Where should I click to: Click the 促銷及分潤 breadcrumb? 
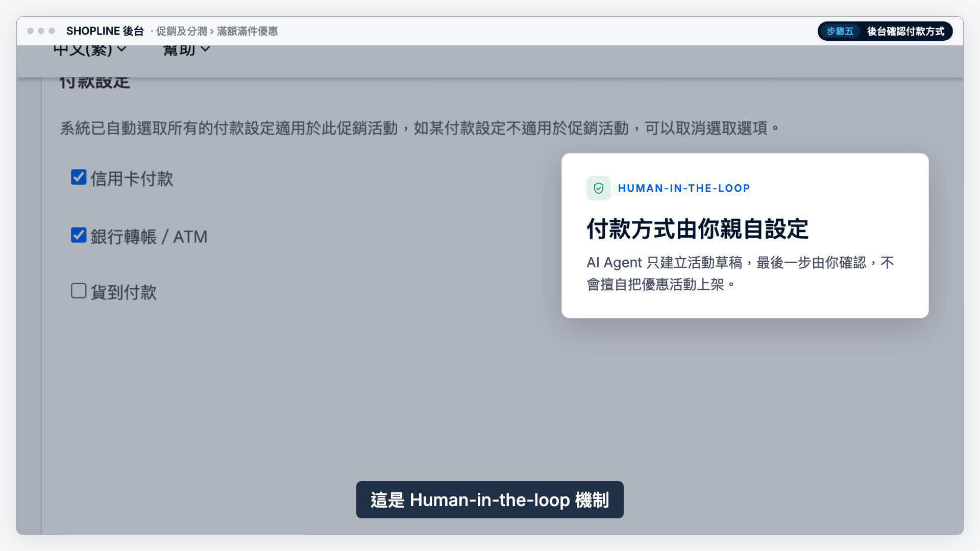(181, 31)
